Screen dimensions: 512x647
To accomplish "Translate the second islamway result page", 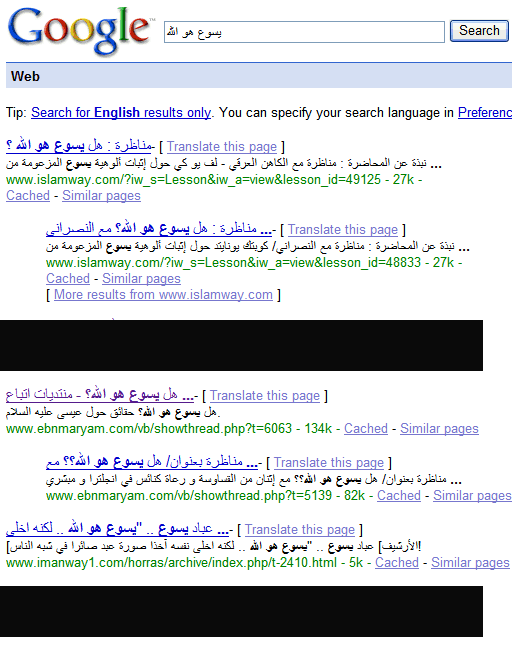I will coord(343,229).
